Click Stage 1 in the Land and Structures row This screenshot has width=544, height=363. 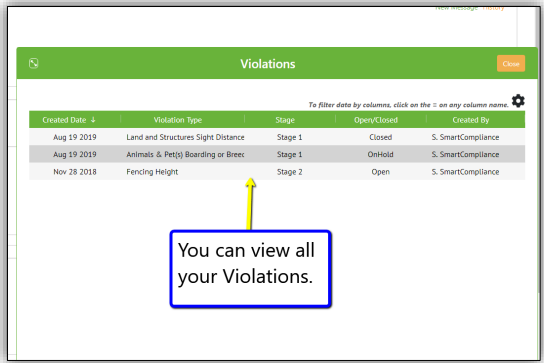[x=289, y=137]
